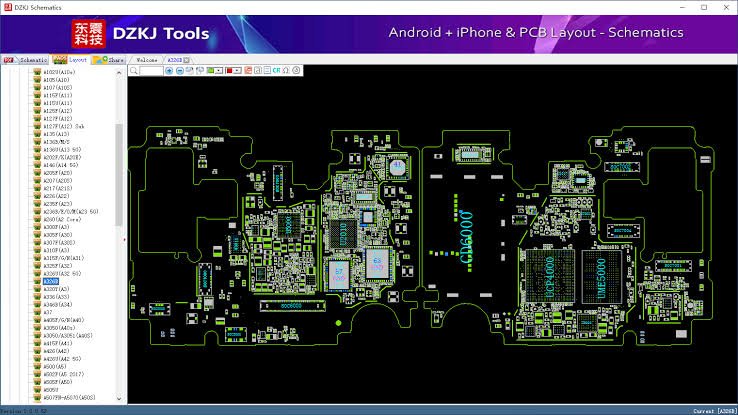Click the toolbar icon left of list view
Viewport: 738px width, 415px height.
point(257,71)
